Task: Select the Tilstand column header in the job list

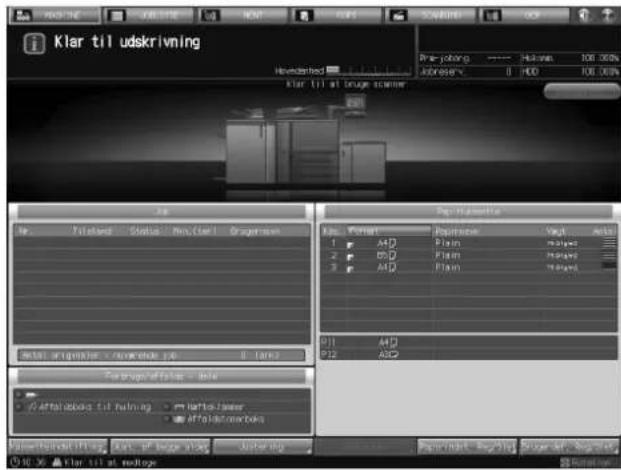Action: (x=92, y=231)
